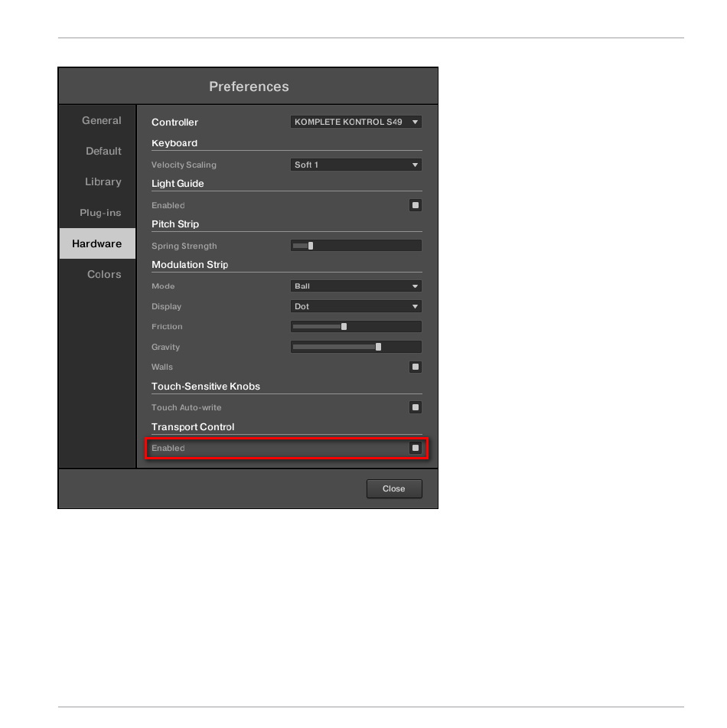Screen dimensions: 727x728
Task: Click the Pitch Strip heading
Action: point(175,224)
